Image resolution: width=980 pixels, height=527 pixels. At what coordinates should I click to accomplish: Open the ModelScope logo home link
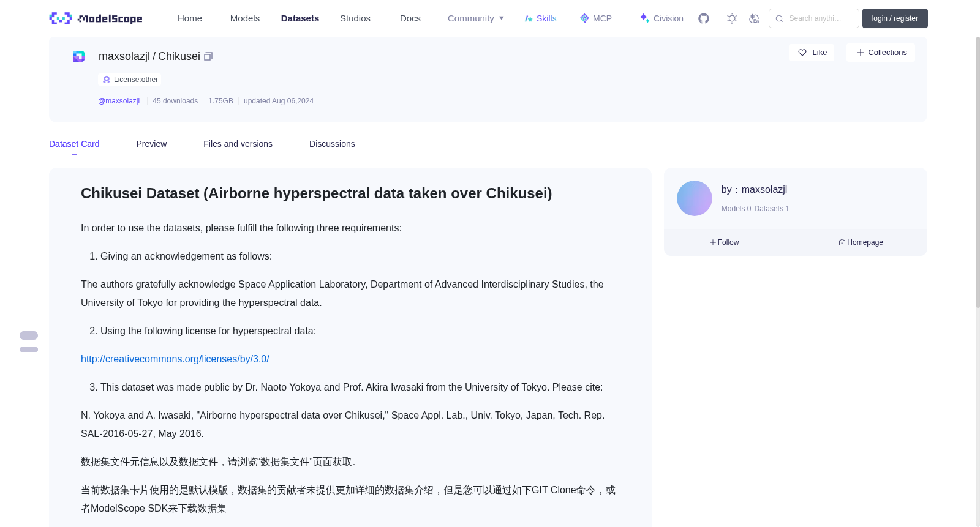pyautogui.click(x=96, y=18)
